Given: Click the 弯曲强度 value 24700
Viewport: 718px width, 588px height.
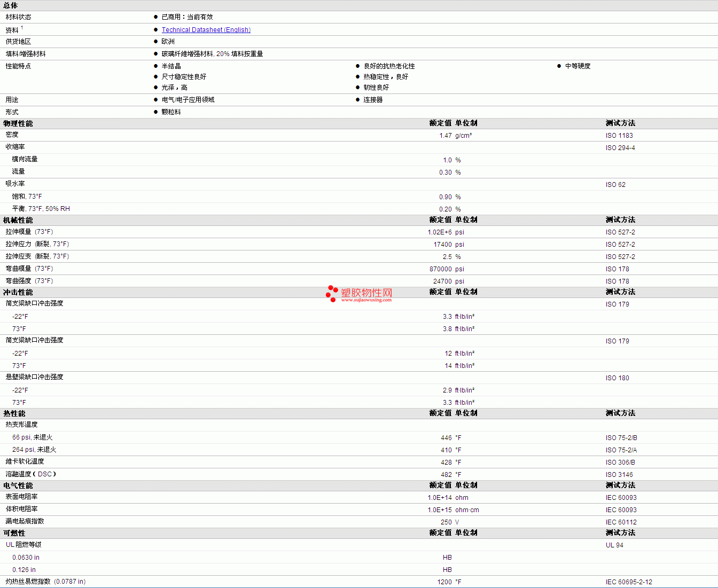Looking at the screenshot, I should click(x=442, y=281).
